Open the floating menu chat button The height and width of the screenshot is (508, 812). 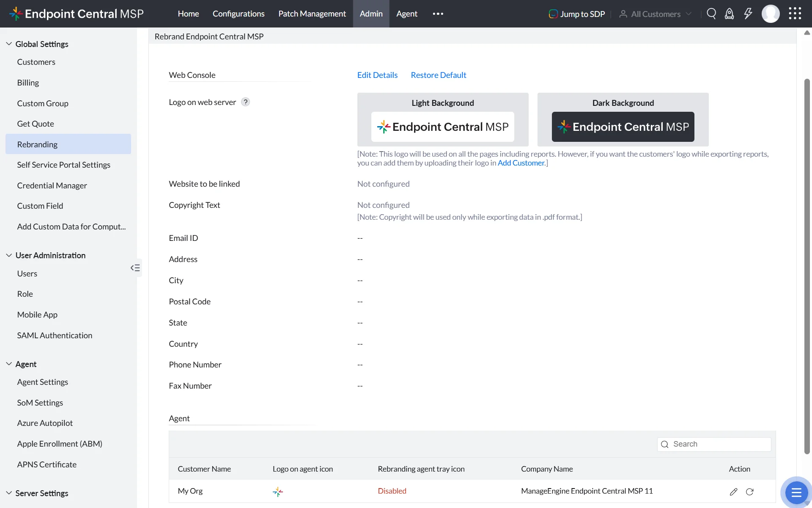click(x=796, y=492)
